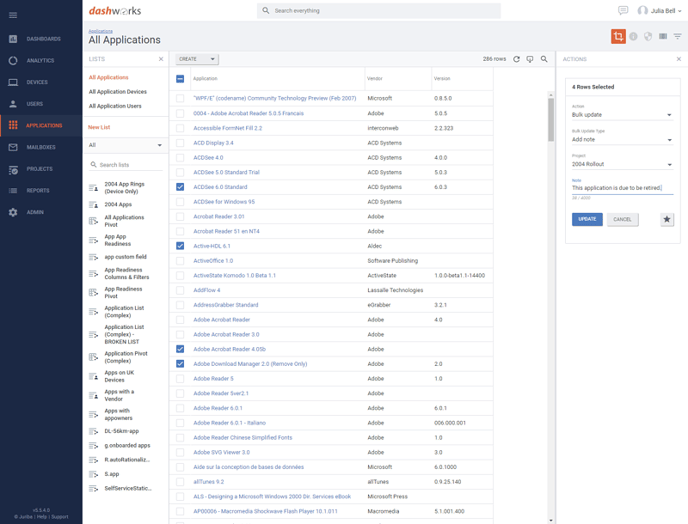Go to Analytics in sidebar
The width and height of the screenshot is (688, 524).
tap(40, 61)
